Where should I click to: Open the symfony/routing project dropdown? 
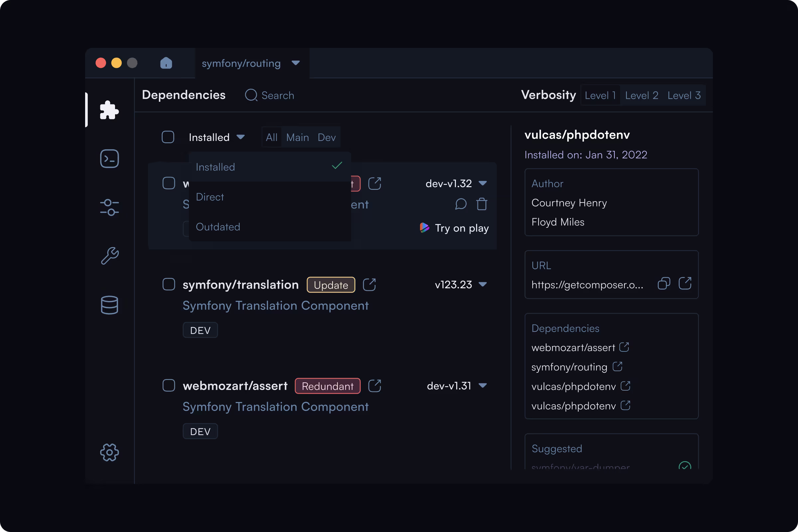click(x=296, y=63)
